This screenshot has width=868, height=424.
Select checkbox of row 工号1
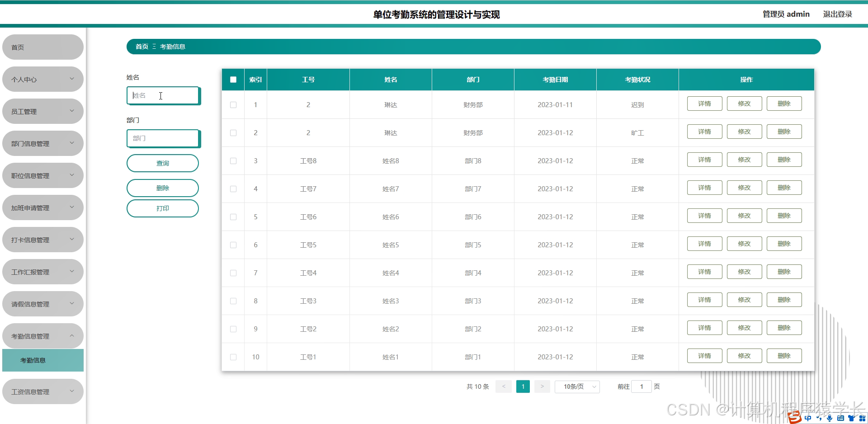pos(233,357)
